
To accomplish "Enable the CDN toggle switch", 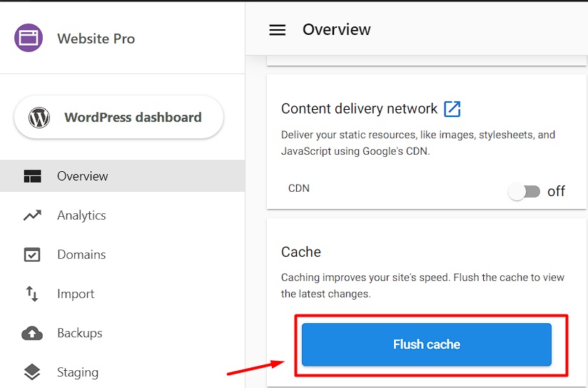I will pyautogui.click(x=524, y=192).
